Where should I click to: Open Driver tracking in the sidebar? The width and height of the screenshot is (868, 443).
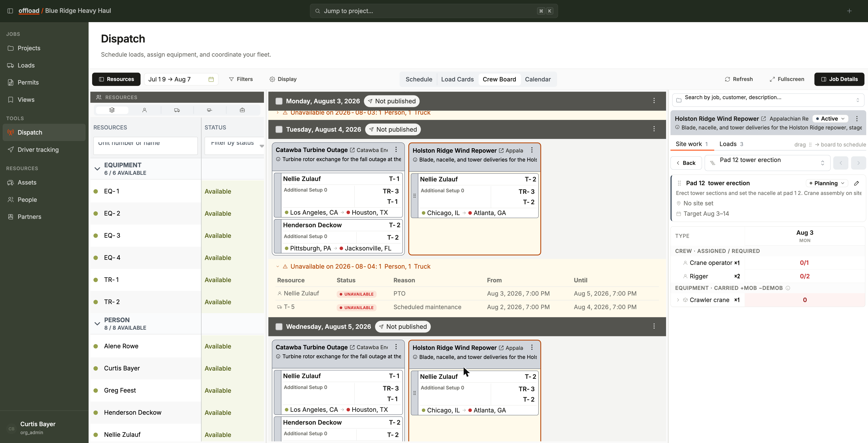tap(44, 150)
